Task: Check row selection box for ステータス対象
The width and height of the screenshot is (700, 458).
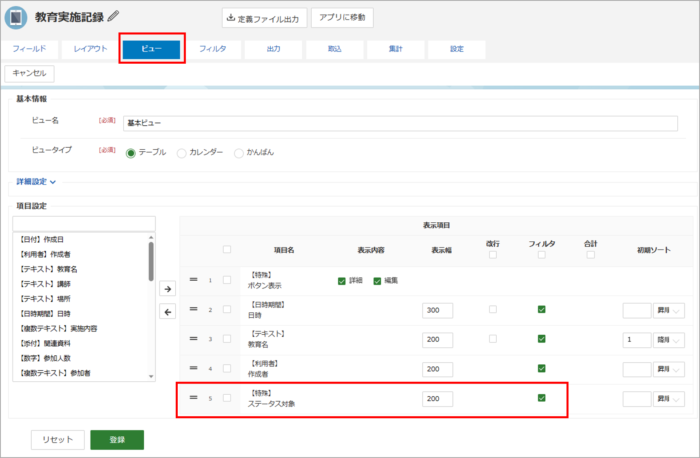Action: tap(227, 398)
